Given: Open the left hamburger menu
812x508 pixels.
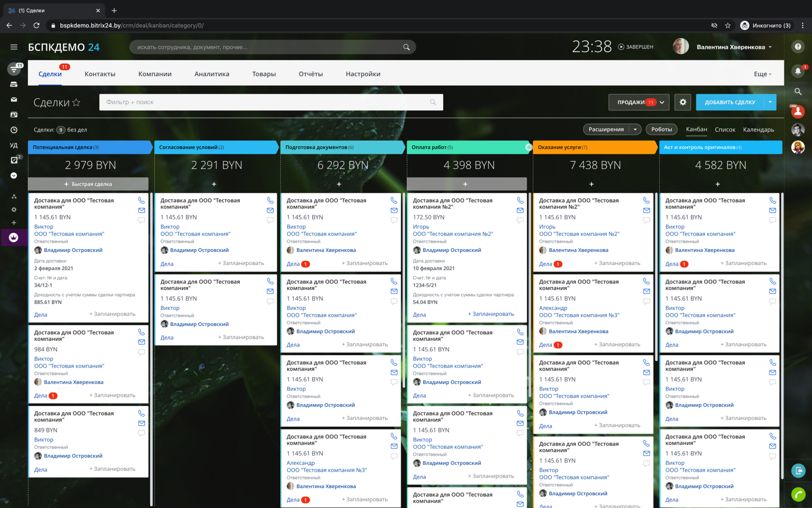Looking at the screenshot, I should tap(14, 47).
